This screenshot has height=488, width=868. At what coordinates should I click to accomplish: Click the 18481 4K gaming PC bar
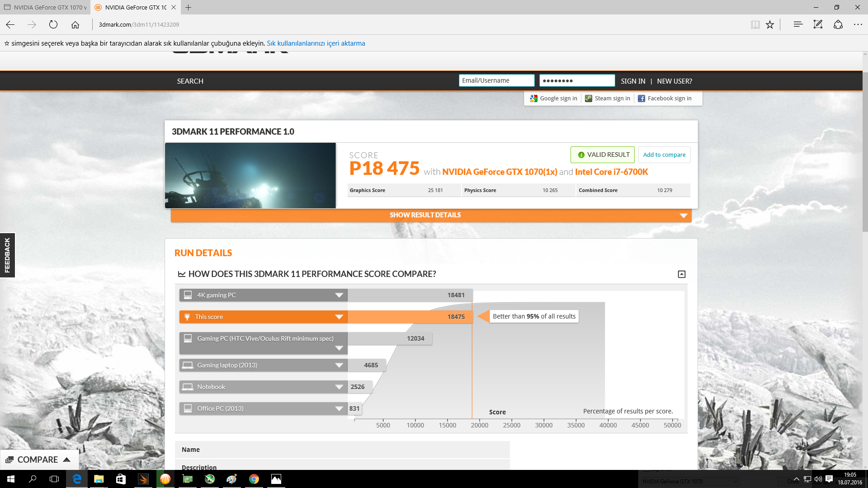click(x=410, y=295)
